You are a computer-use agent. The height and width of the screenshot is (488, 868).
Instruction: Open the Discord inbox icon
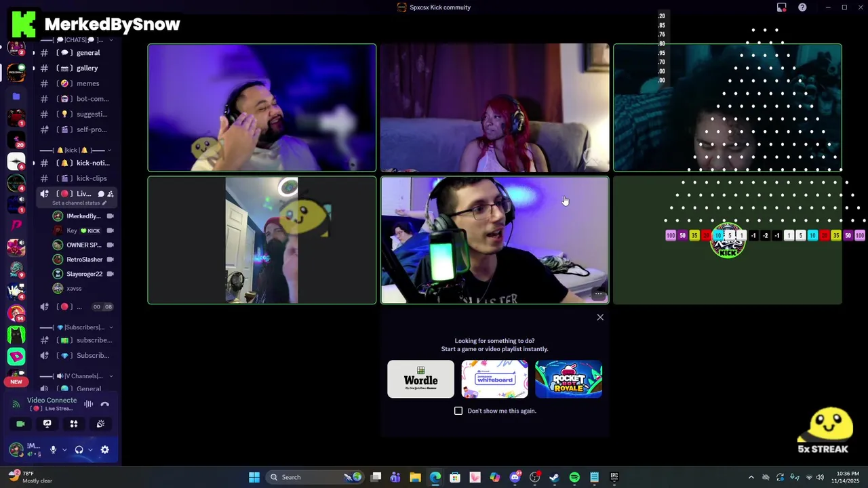coord(781,7)
